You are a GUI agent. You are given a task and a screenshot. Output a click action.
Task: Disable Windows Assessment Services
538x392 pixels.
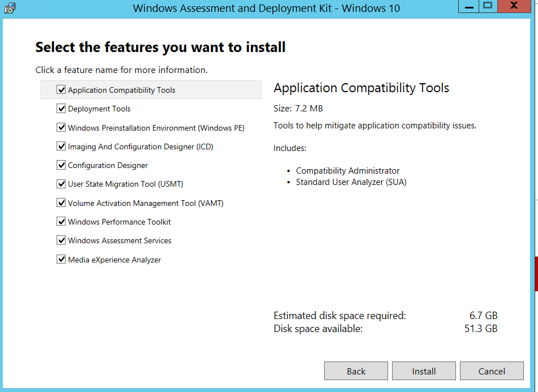[x=61, y=240]
